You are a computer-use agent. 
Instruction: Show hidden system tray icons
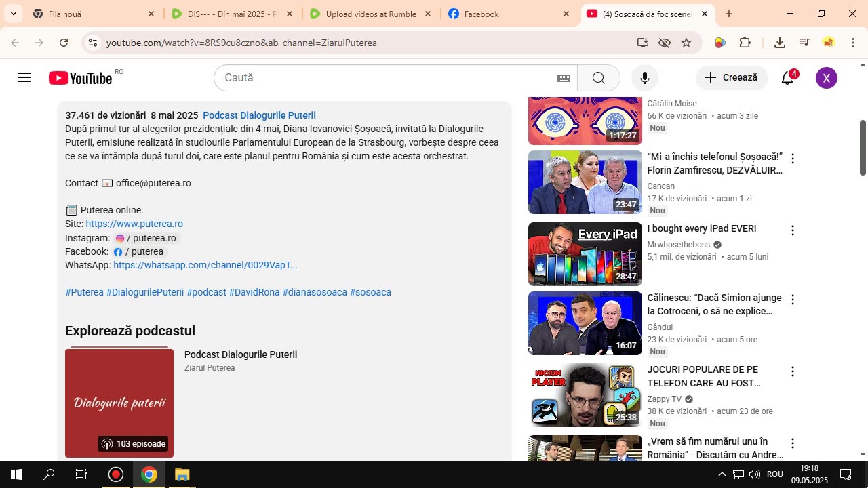[722, 474]
